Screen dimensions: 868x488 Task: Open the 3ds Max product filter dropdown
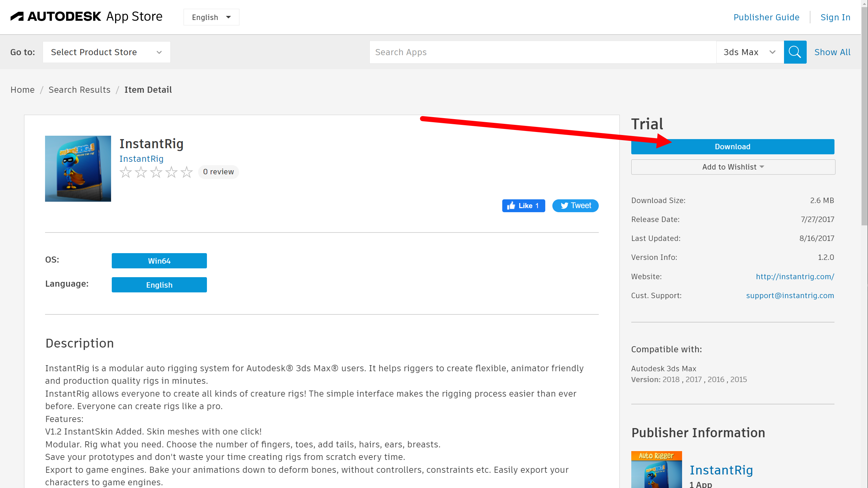pos(749,52)
